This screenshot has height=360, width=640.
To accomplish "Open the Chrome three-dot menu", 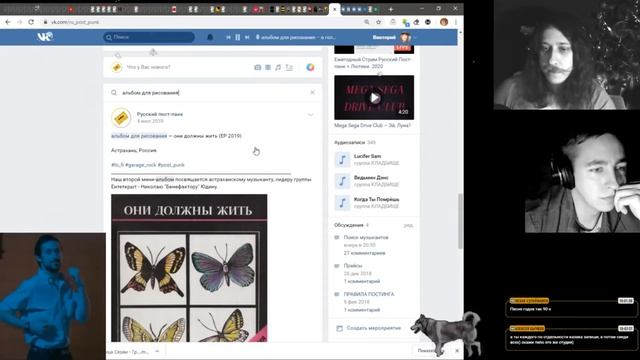I will pos(456,22).
